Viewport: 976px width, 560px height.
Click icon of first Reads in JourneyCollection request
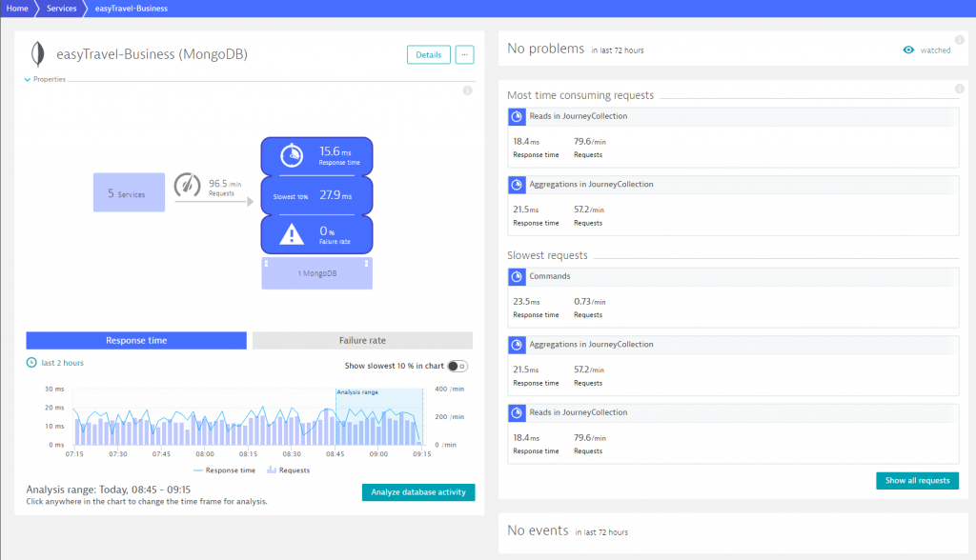pos(517,116)
